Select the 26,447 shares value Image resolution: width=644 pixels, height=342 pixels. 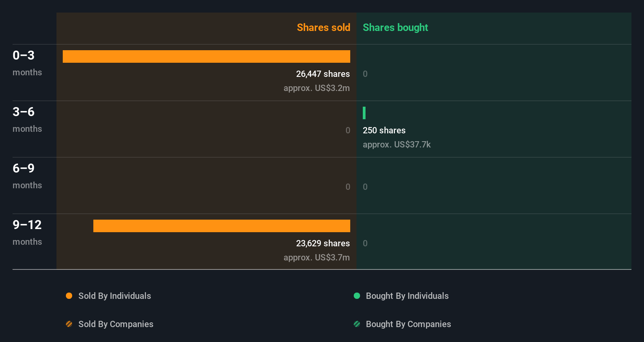(x=323, y=74)
